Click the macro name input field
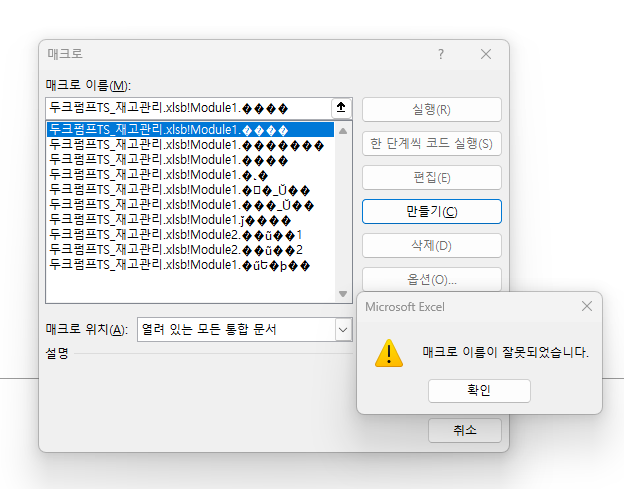The height and width of the screenshot is (489, 624). (189, 108)
